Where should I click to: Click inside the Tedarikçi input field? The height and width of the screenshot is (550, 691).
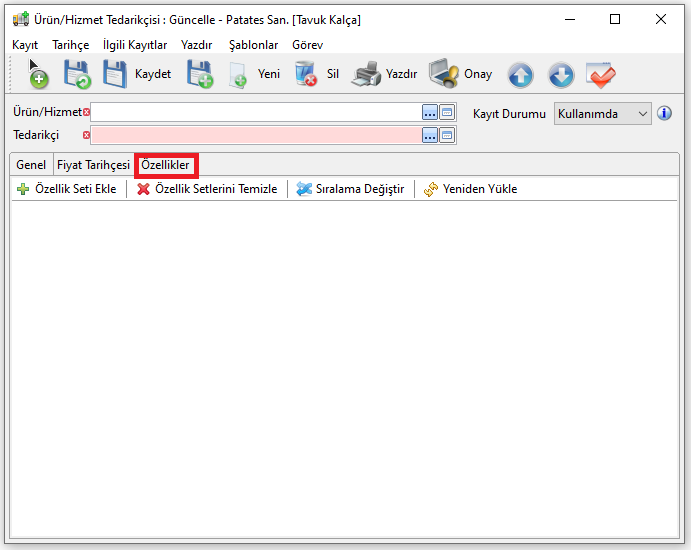pos(255,135)
